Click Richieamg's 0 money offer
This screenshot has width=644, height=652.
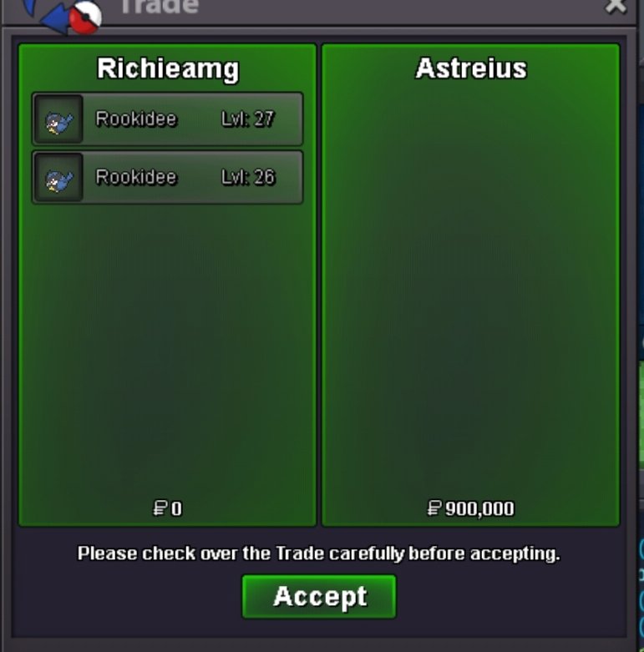tap(168, 508)
